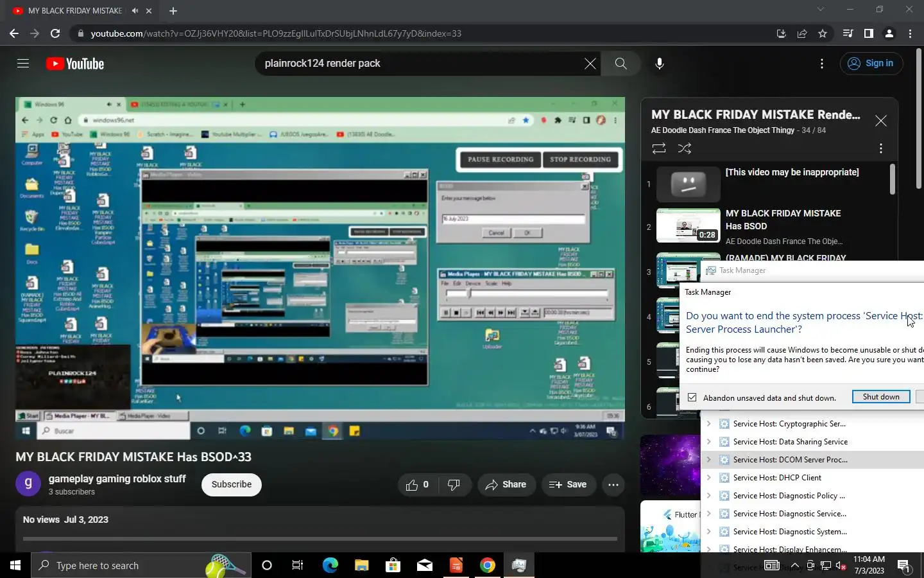The image size is (924, 578).
Task: Expand Service Host: Diagnostic Policy row
Action: (708, 496)
